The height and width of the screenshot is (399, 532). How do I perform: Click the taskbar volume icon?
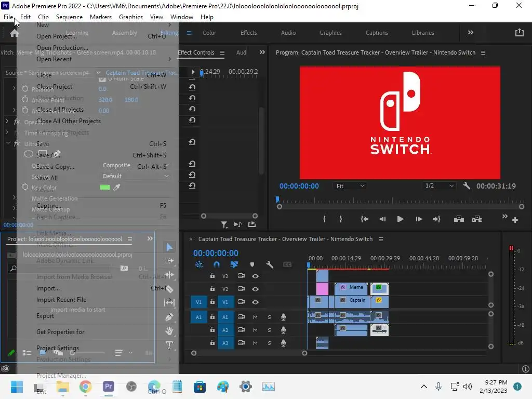point(468,387)
